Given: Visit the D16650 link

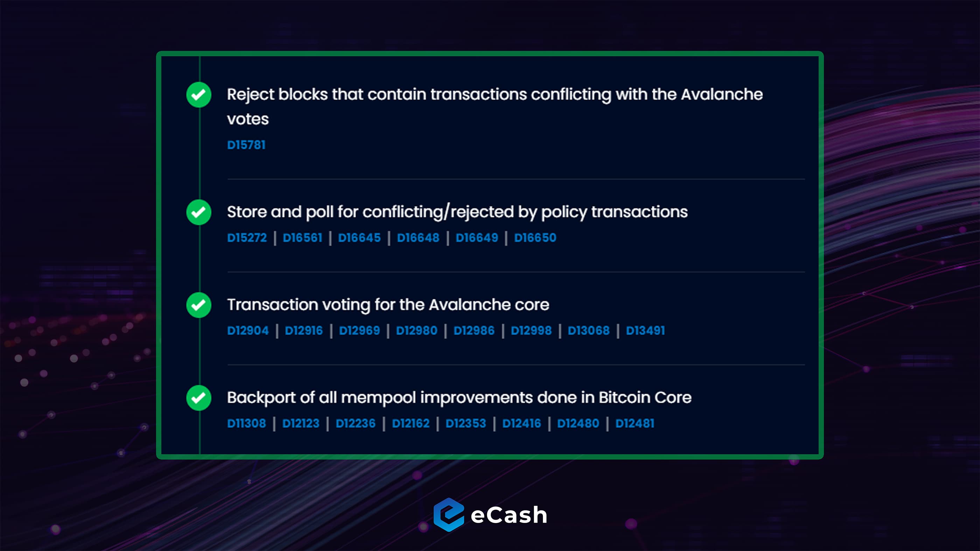Looking at the screenshot, I should click(x=535, y=238).
